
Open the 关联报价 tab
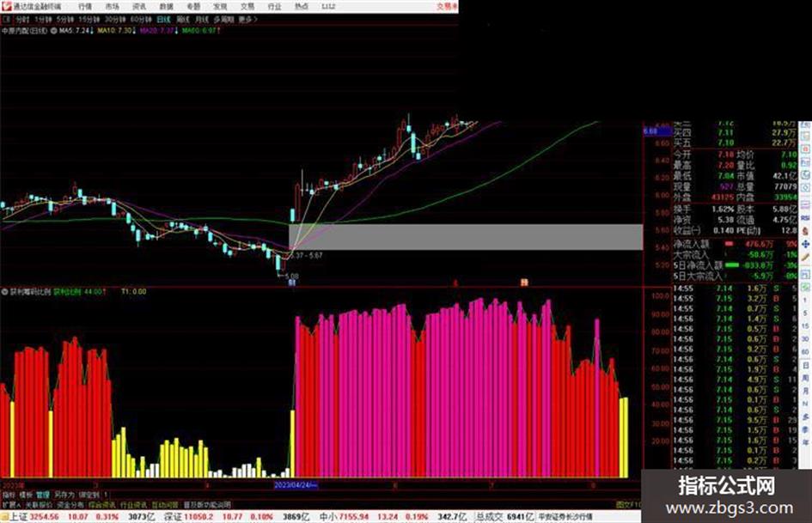[39, 505]
